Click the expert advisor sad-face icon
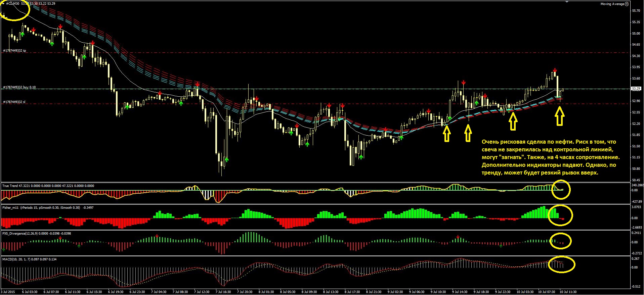The height and width of the screenshot is (295, 644). tap(627, 4)
